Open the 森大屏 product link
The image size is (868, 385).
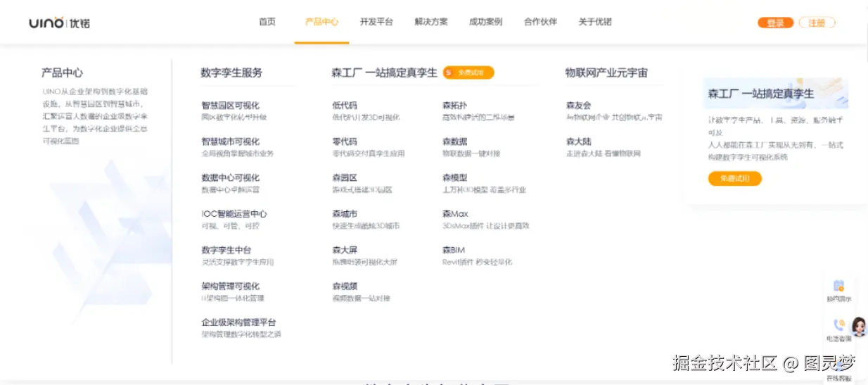345,250
